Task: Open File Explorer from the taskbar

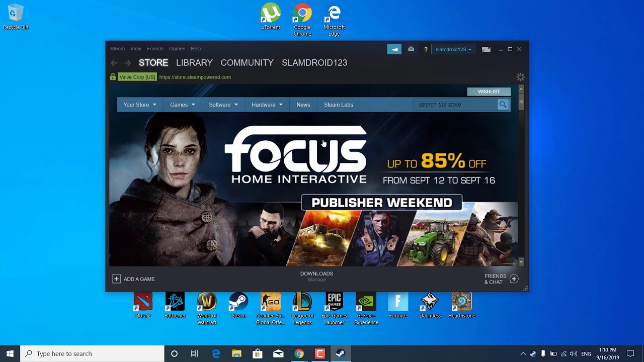Action: pos(236,353)
